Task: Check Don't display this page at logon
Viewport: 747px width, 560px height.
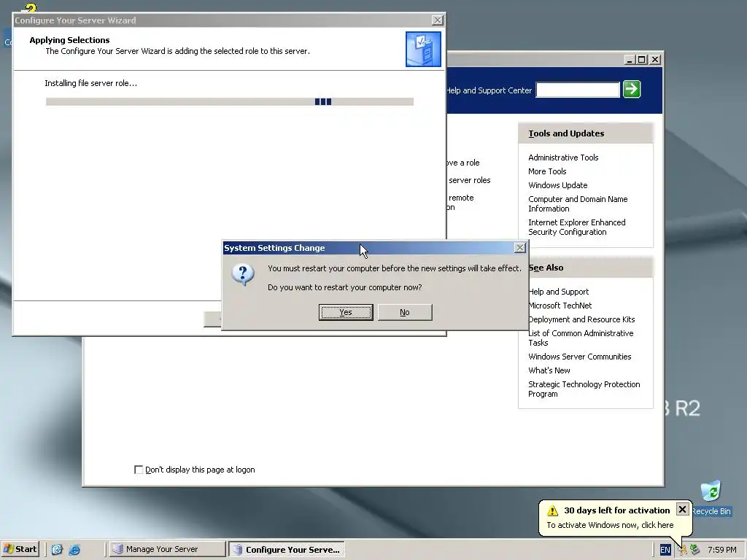Action: tap(139, 470)
